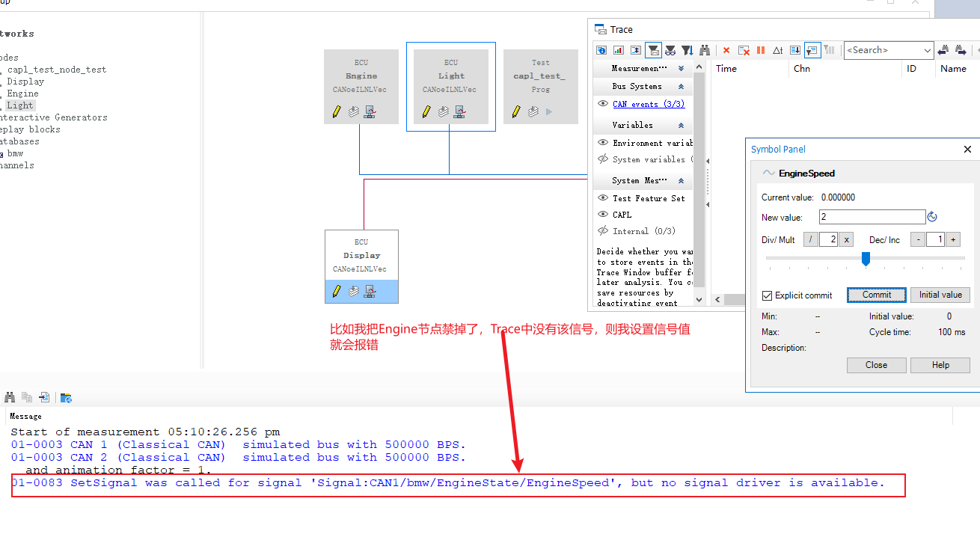Pause the Trace display

(760, 49)
